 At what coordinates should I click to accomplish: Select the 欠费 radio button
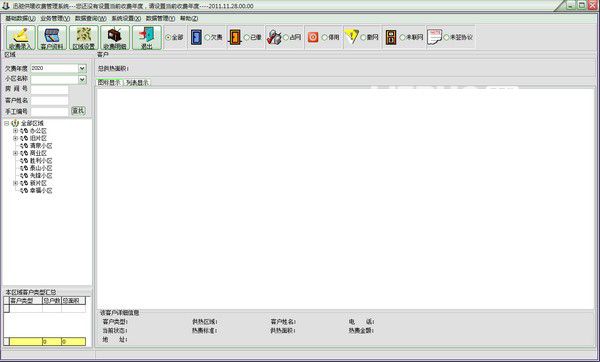pyautogui.click(x=207, y=38)
